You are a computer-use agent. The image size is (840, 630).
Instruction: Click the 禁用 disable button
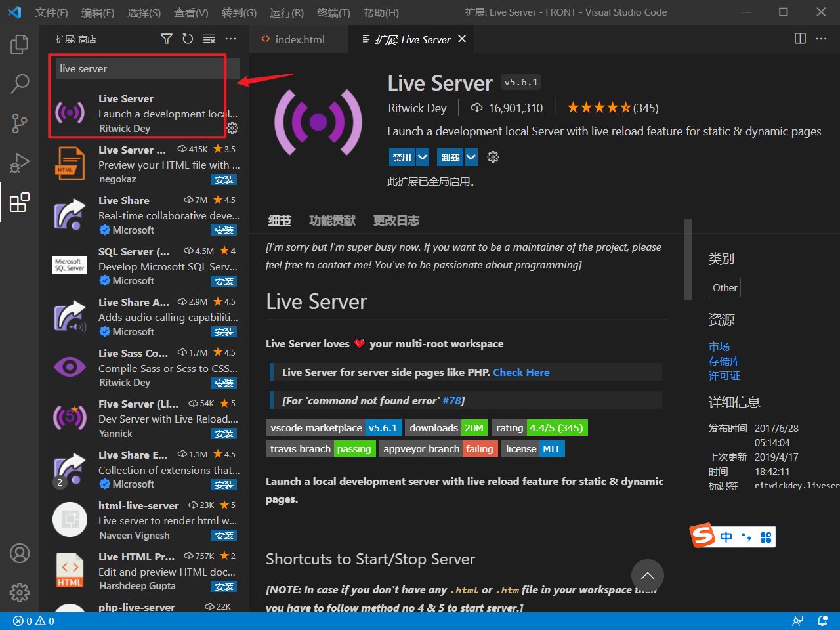click(x=402, y=157)
